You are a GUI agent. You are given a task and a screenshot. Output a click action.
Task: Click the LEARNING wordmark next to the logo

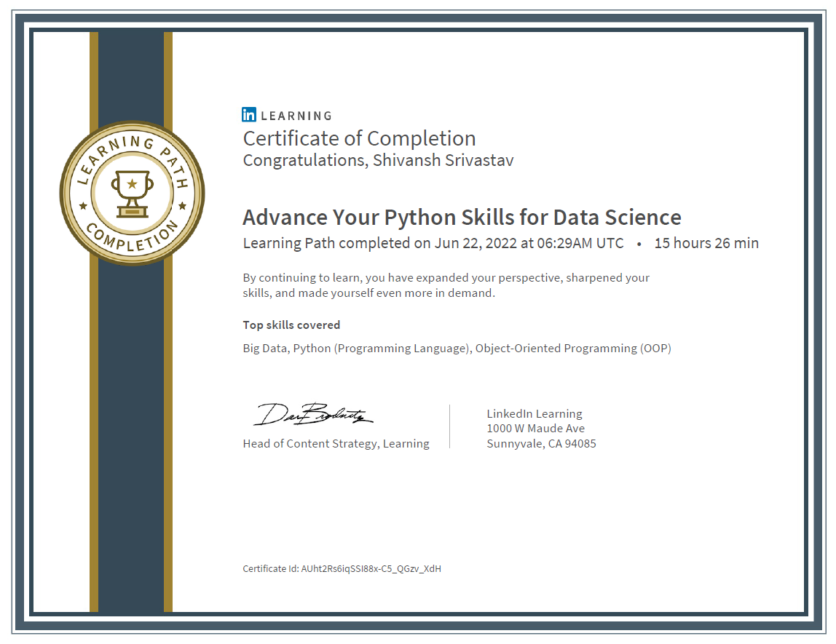click(296, 115)
